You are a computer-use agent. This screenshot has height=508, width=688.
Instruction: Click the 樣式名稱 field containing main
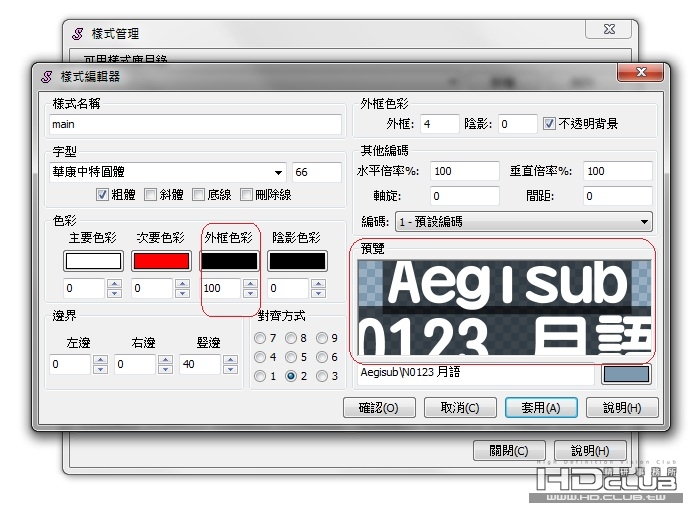click(x=195, y=125)
